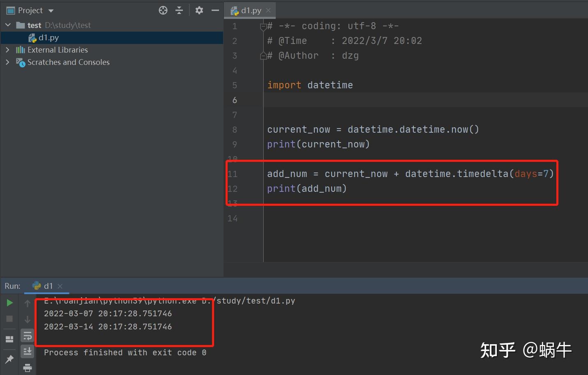
Task: Collapse all in Project panel
Action: point(179,11)
